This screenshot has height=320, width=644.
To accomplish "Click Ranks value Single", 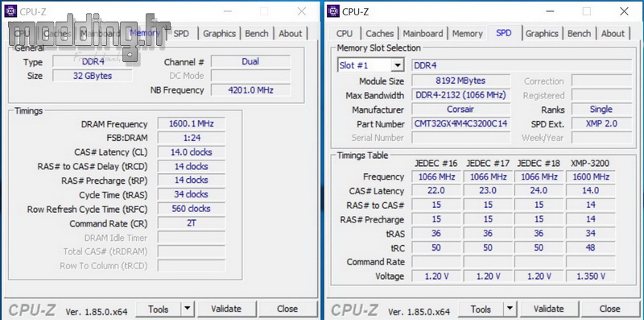I will pyautogui.click(x=601, y=110).
